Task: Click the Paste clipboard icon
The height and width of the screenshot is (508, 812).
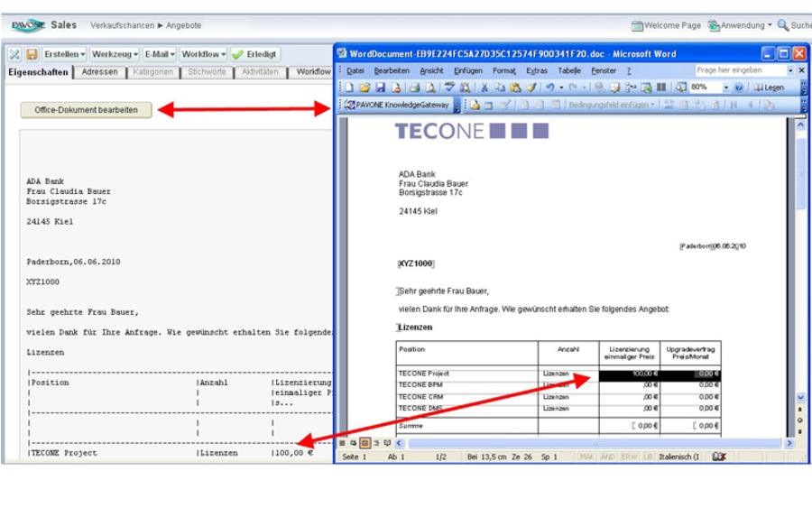Action: pos(515,88)
